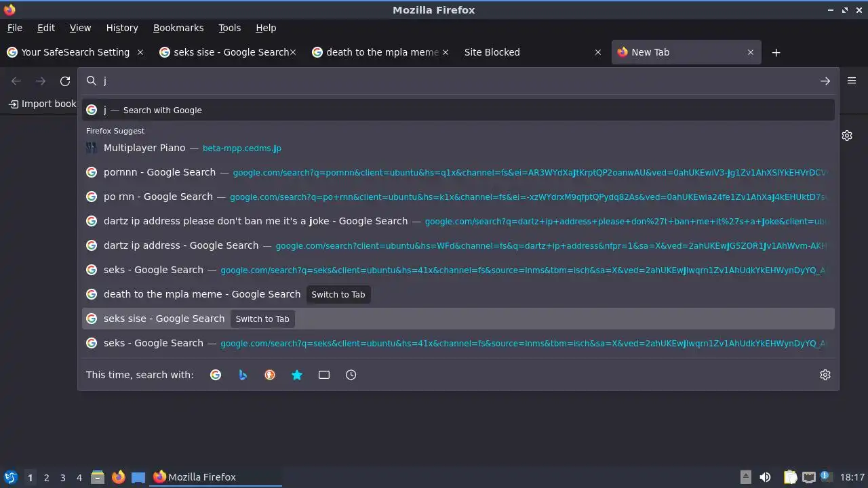Select 'dartz ip address - Google Search' suggestion
Screen dimensions: 868x488
click(458, 245)
